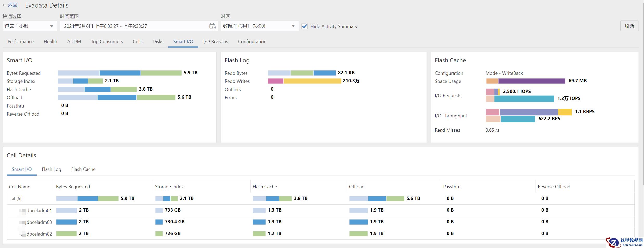Viewport: 644px width, 248px height.
Task: Click the 刷新 refresh button
Action: (x=629, y=26)
